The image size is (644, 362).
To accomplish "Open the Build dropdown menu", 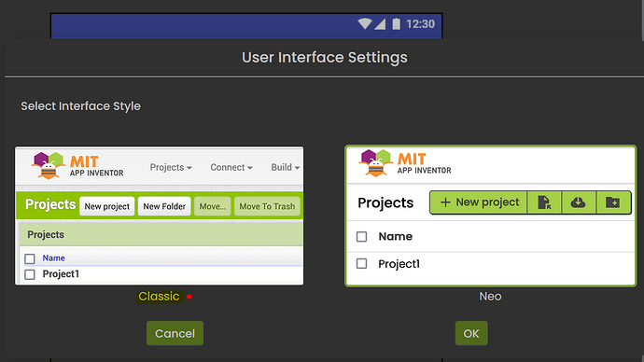I will pyautogui.click(x=285, y=167).
